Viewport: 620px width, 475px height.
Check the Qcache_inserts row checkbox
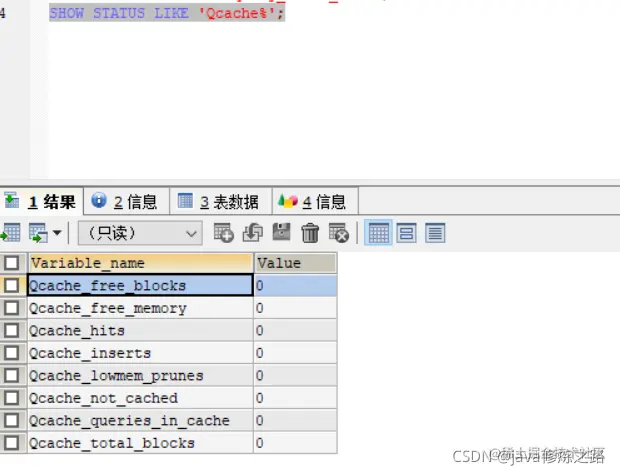11,353
